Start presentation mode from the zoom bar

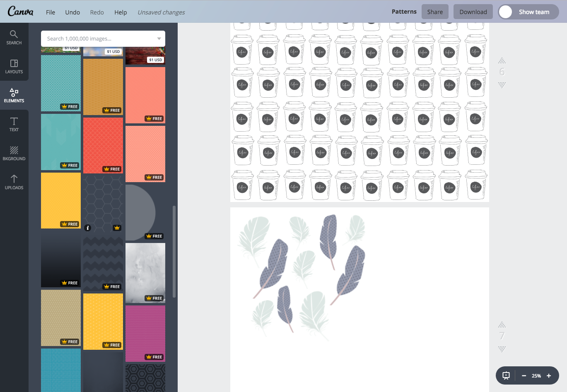[x=506, y=375]
